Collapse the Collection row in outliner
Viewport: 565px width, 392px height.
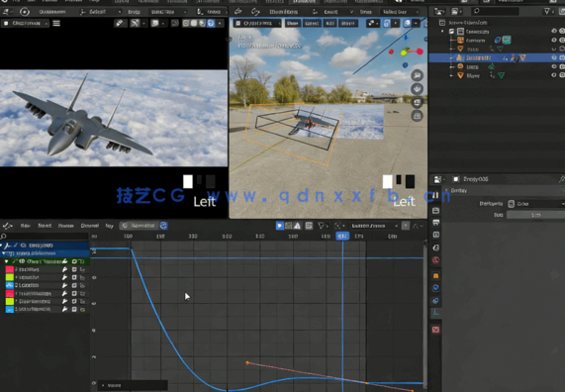pos(443,32)
